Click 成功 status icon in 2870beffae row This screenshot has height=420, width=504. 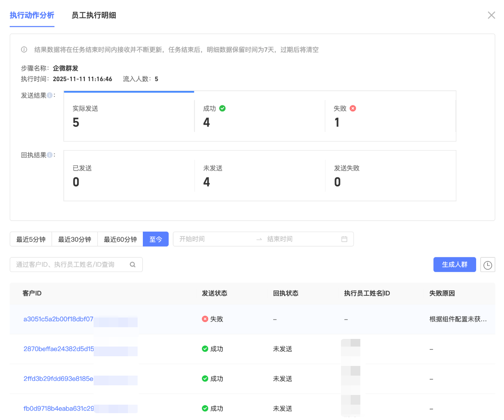click(x=205, y=349)
